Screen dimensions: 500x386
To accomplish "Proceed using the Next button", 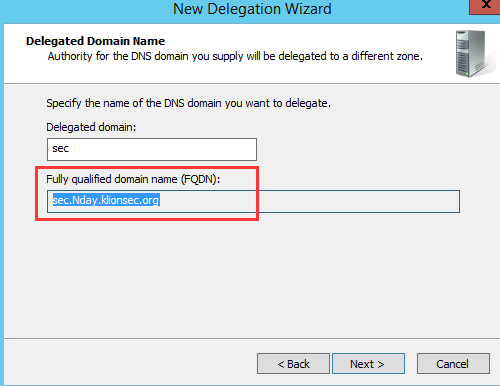I will 368,364.
